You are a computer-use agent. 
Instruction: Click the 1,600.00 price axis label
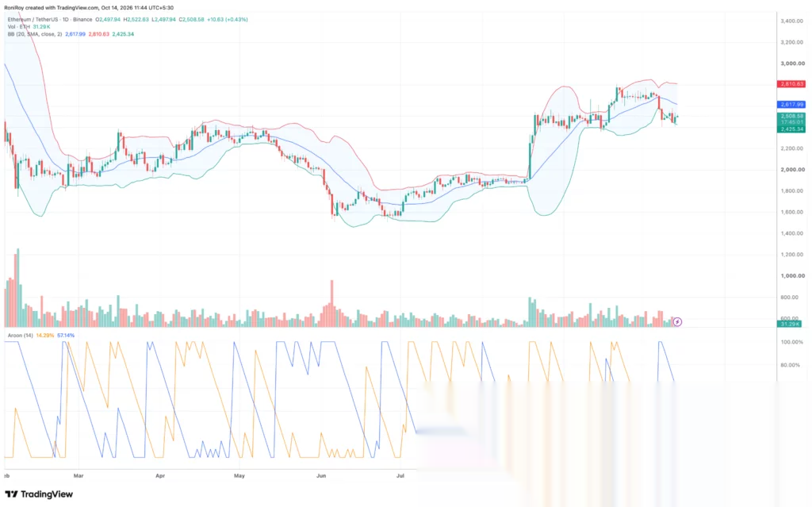click(x=792, y=213)
